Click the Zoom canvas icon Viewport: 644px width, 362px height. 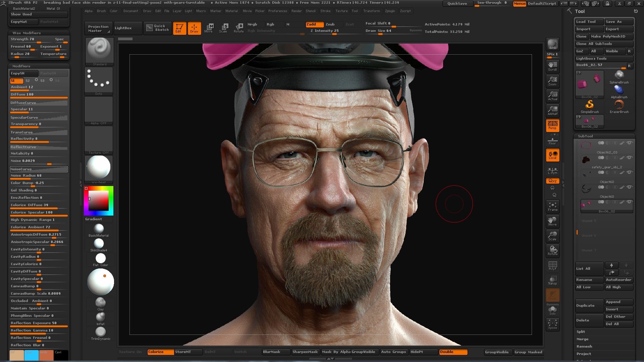pos(552,81)
